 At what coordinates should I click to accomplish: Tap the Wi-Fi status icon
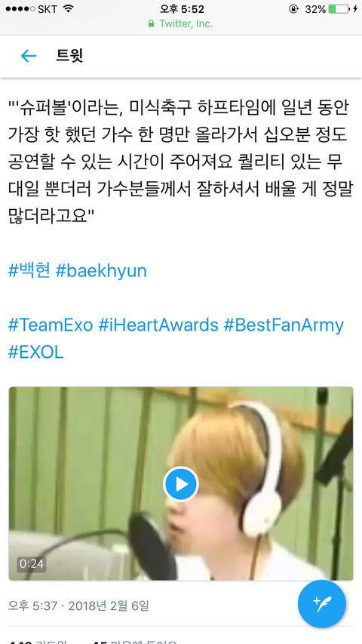coord(68,8)
